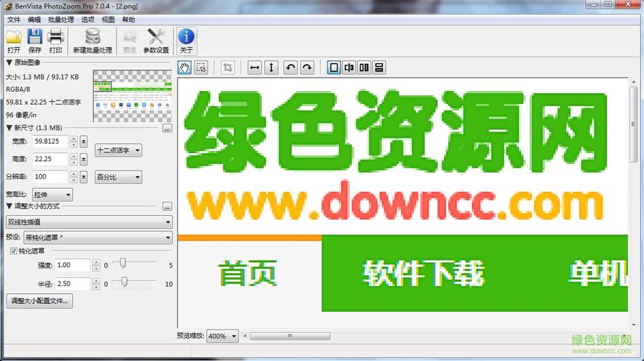
Task: Select the hand pan tool
Action: click(184, 67)
